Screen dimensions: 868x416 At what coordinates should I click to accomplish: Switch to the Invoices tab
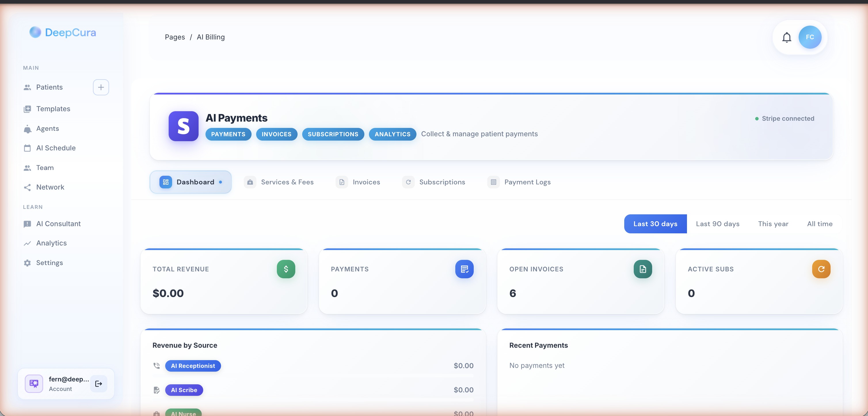click(358, 182)
